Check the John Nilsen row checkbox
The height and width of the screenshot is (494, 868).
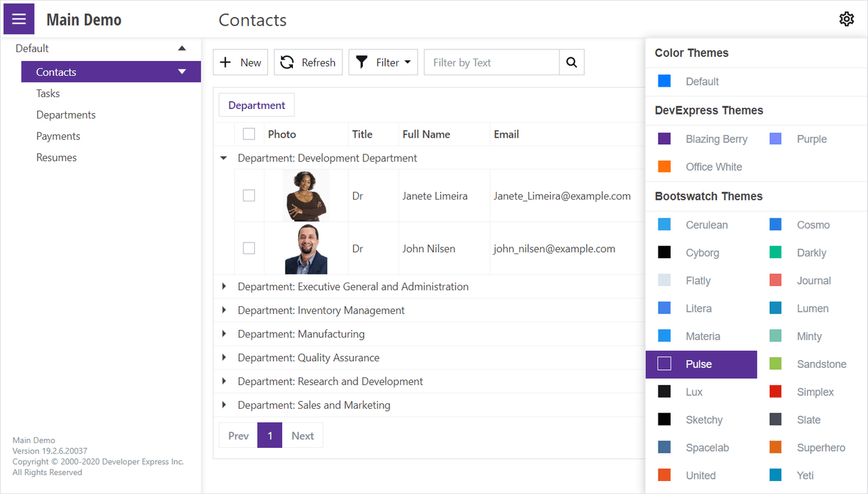pos(249,249)
